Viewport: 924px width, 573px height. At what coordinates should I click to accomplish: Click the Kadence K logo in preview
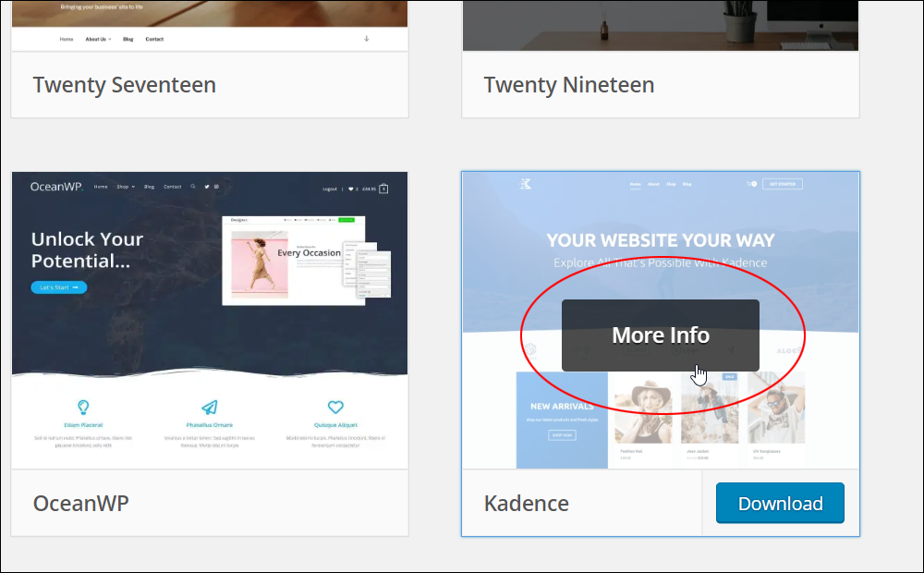[x=525, y=184]
